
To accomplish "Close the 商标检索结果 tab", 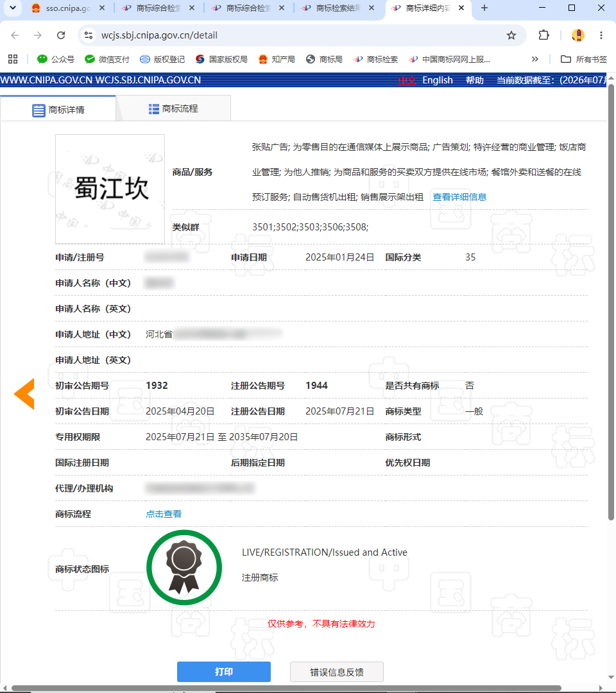I will click(x=372, y=8).
